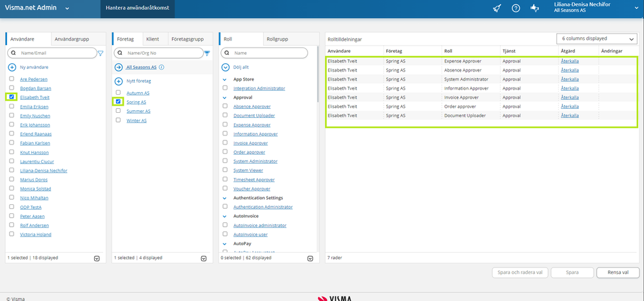Viewport: 644px width, 301px height.
Task: Click Återkalla for Expense Approver row
Action: pyautogui.click(x=570, y=61)
